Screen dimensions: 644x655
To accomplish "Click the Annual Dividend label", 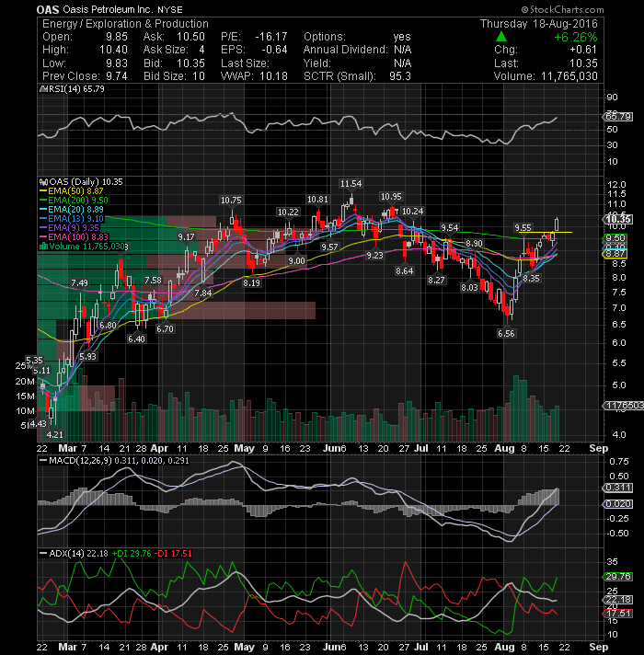I will [x=345, y=50].
